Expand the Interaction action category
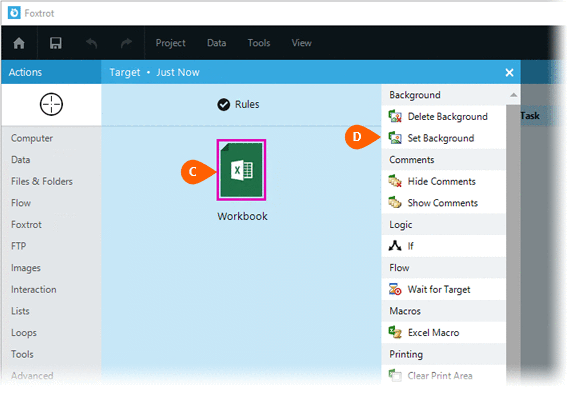Screen dimensions: 582x404 (x=34, y=289)
